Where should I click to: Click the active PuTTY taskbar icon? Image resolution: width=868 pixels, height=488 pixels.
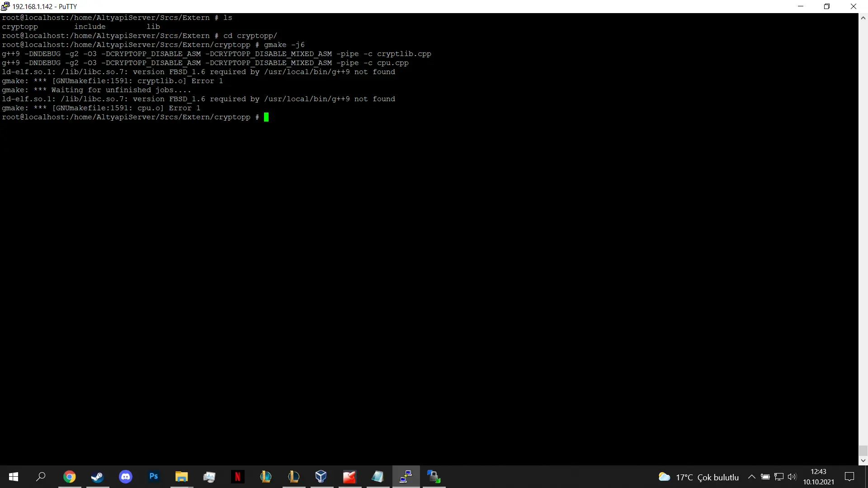point(406,477)
